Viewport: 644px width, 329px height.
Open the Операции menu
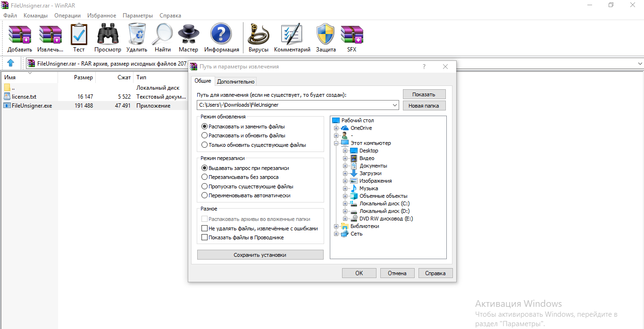tap(67, 16)
